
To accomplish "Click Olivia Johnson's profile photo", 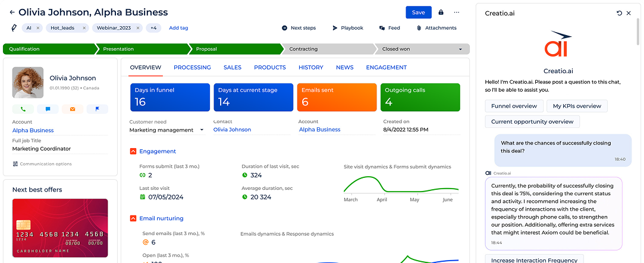I will pyautogui.click(x=28, y=83).
